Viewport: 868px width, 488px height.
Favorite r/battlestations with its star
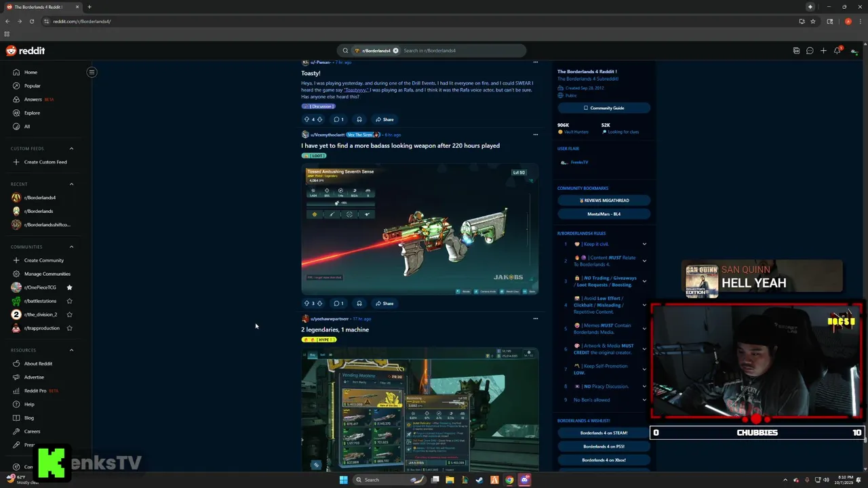69,301
